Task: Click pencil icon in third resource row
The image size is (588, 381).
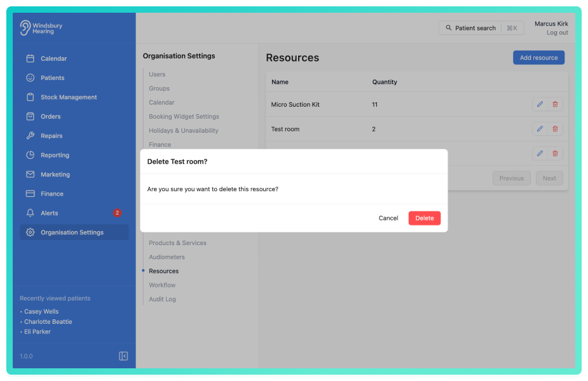Action: [x=540, y=153]
